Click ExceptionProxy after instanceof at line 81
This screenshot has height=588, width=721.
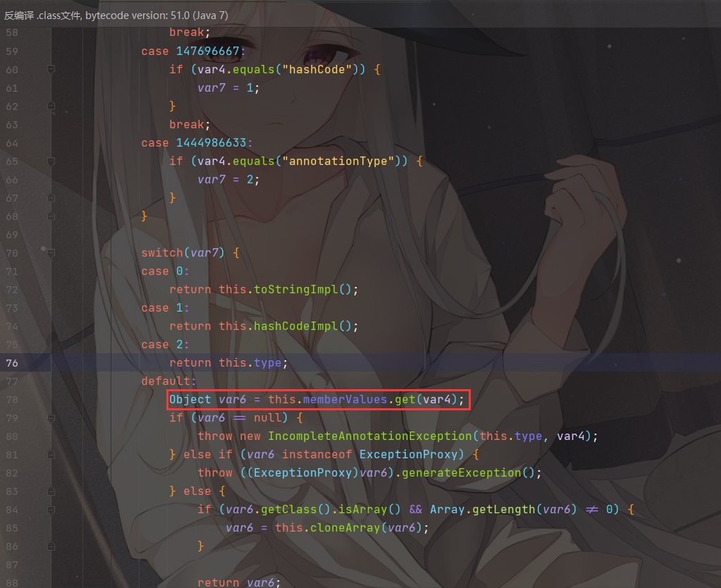408,455
